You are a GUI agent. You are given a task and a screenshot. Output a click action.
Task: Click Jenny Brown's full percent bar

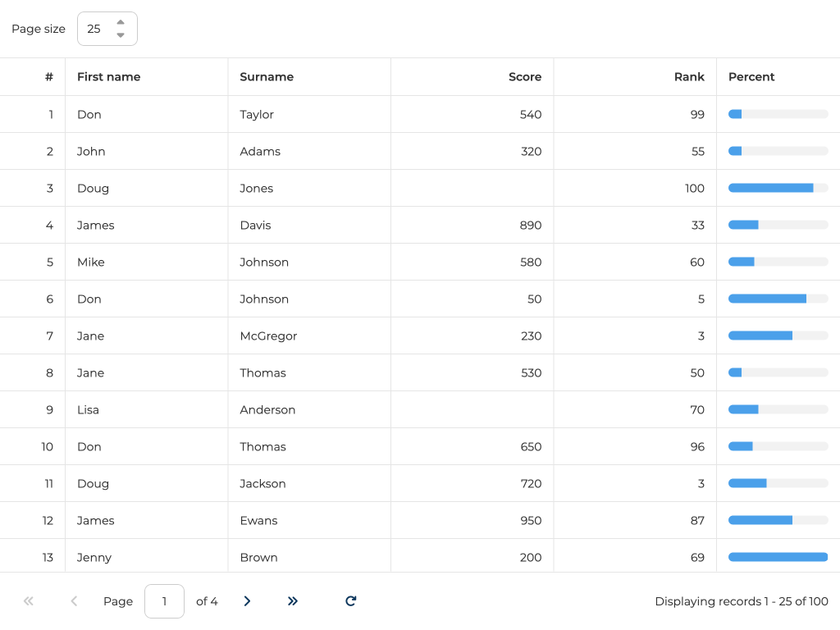tap(778, 557)
